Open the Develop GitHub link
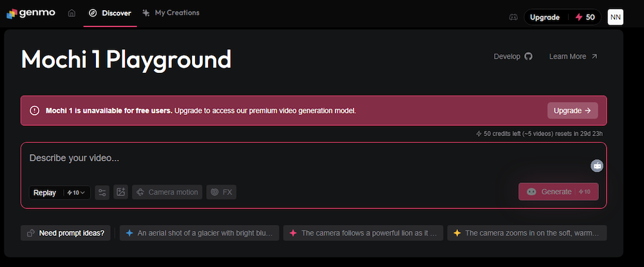This screenshot has height=267, width=644. point(513,56)
